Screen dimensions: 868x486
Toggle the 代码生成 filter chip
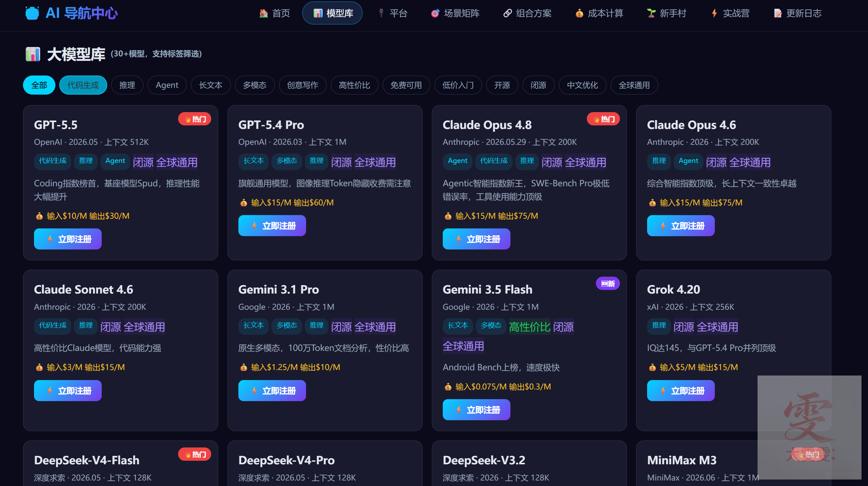tap(83, 85)
